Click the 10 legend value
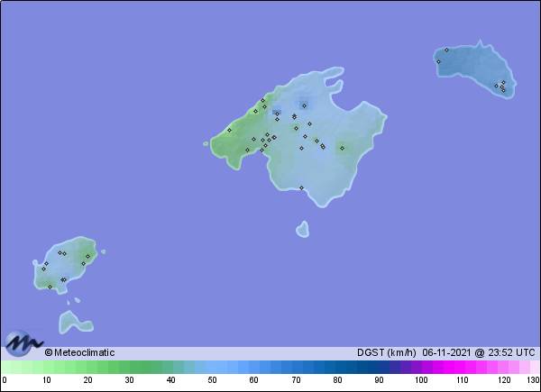Screen dimensions: 541x392 click(x=47, y=380)
